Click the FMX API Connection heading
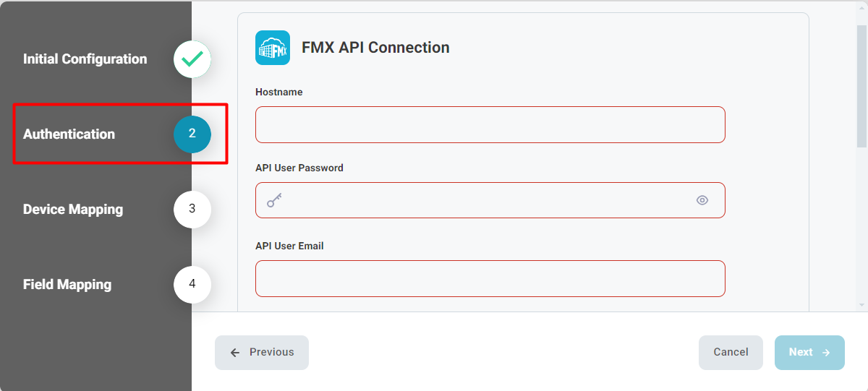The width and height of the screenshot is (868, 391). point(375,48)
